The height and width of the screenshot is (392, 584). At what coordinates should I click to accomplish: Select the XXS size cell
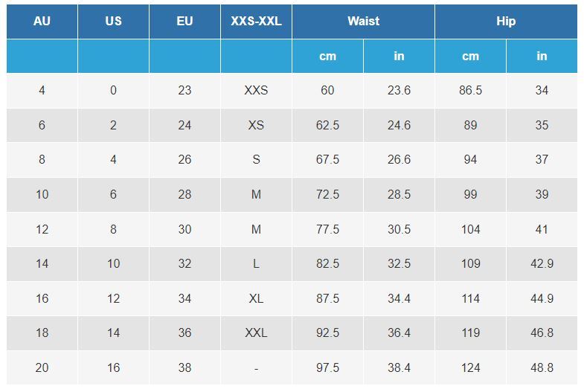coord(256,90)
